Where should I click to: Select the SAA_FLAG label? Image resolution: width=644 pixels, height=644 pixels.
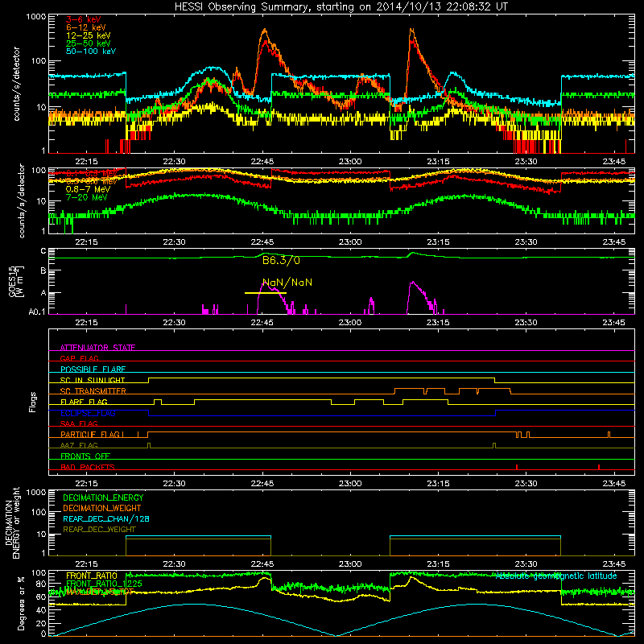79,423
